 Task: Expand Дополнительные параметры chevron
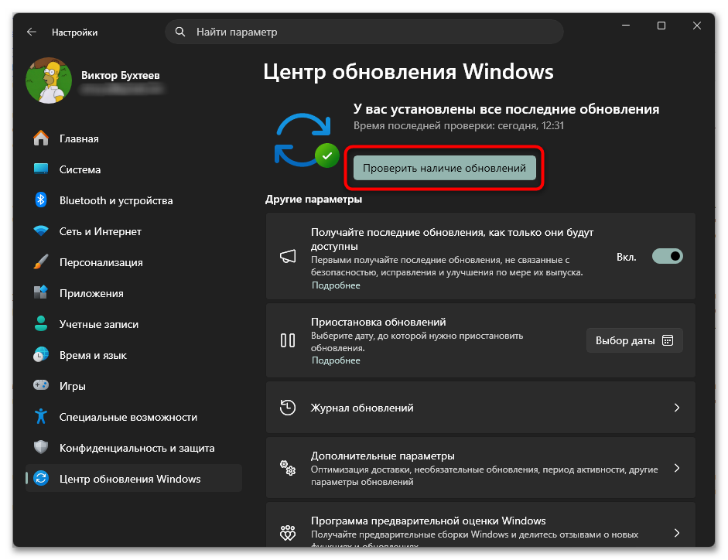pyautogui.click(x=677, y=468)
